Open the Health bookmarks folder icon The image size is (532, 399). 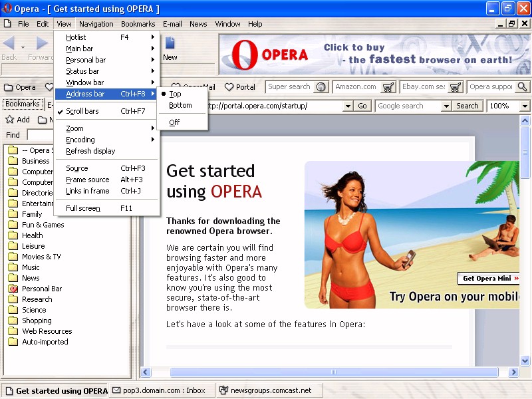coord(13,235)
